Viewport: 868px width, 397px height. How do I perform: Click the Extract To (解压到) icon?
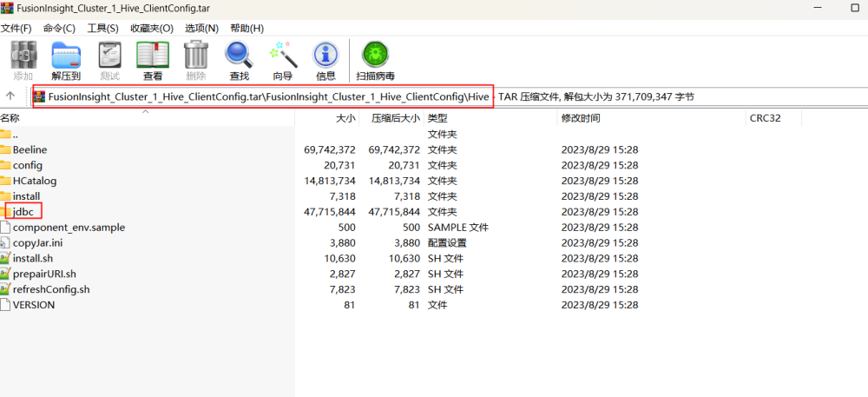coord(67,55)
